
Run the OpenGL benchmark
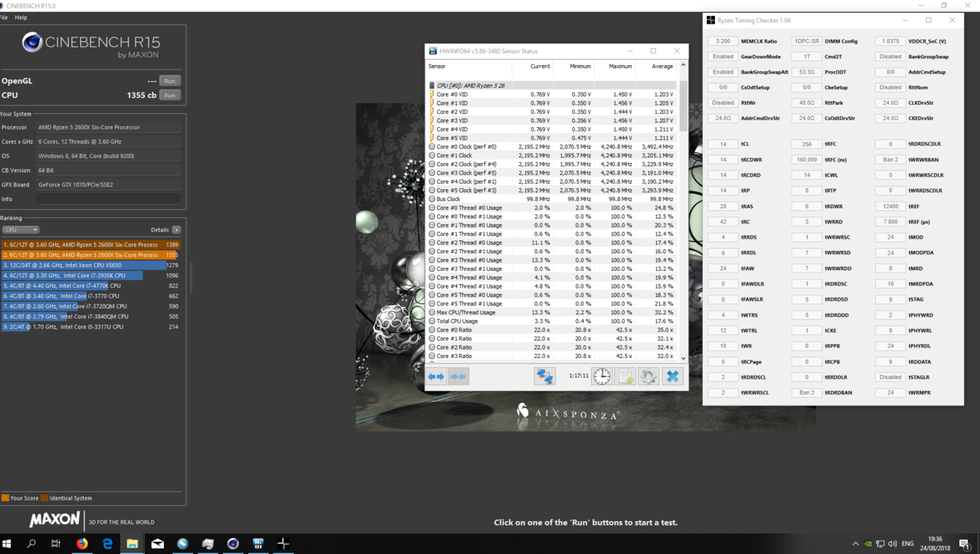(169, 80)
